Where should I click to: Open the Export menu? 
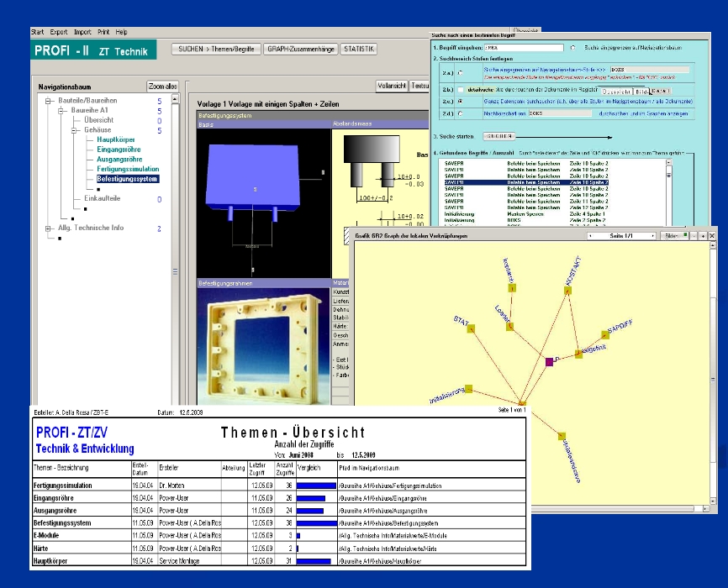[59, 31]
